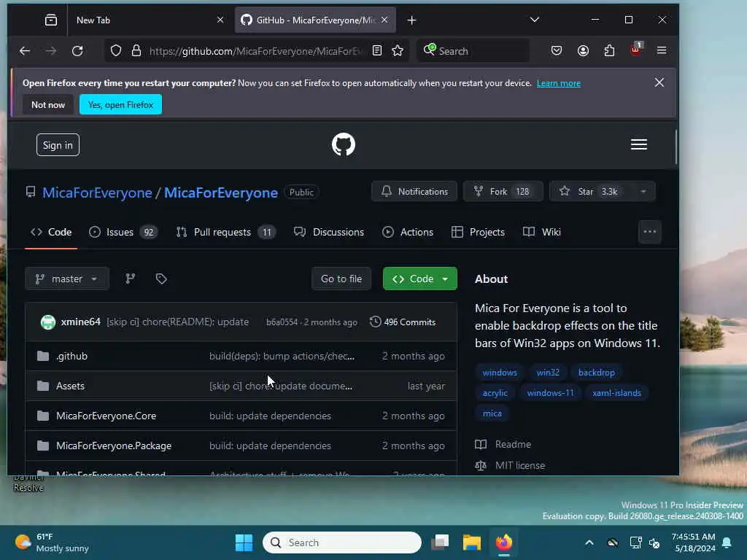Screen dimensions: 747x560
Task: Go back using the browser back arrow
Action: click(25, 51)
